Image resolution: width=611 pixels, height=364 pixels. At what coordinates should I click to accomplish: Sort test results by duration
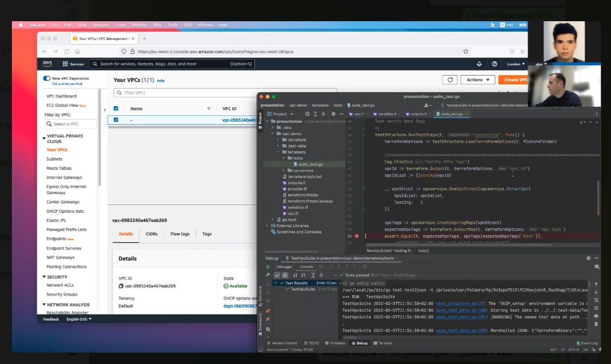(x=303, y=275)
